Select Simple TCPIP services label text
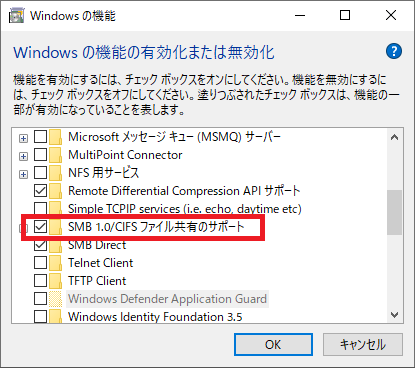Image resolution: width=415 pixels, height=368 pixels. [x=185, y=209]
